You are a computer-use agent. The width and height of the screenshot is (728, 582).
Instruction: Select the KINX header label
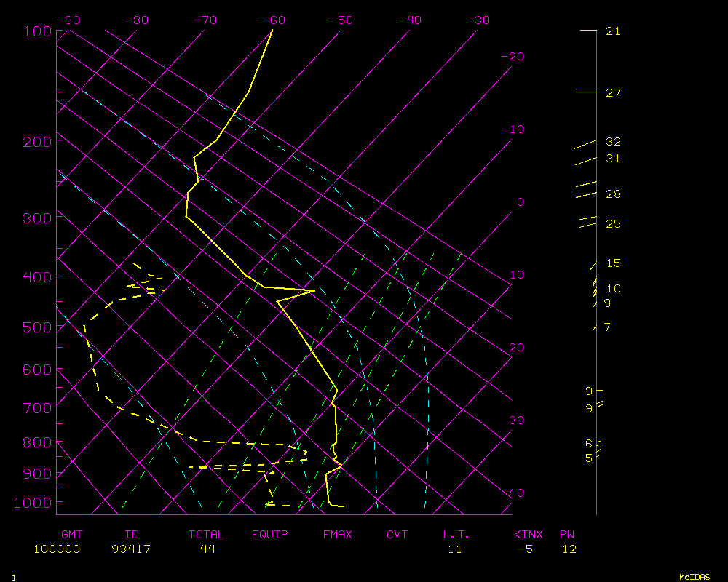coord(528,535)
